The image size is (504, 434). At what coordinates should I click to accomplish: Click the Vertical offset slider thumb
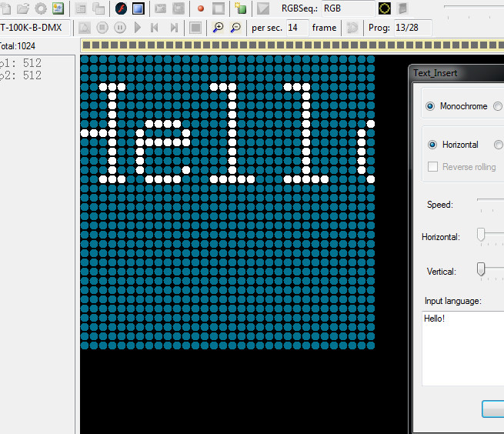click(x=481, y=269)
